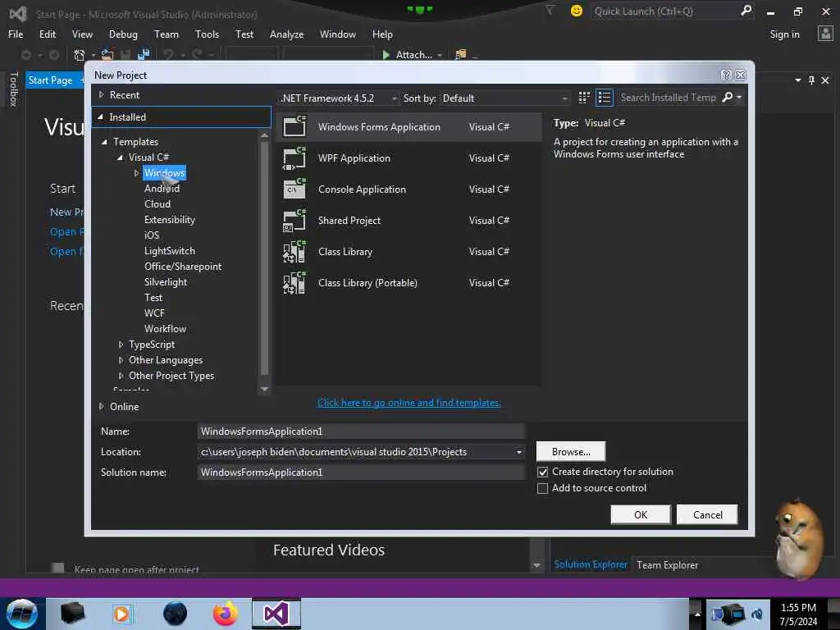Open the Debug menu
The width and height of the screenshot is (840, 630).
coord(123,34)
